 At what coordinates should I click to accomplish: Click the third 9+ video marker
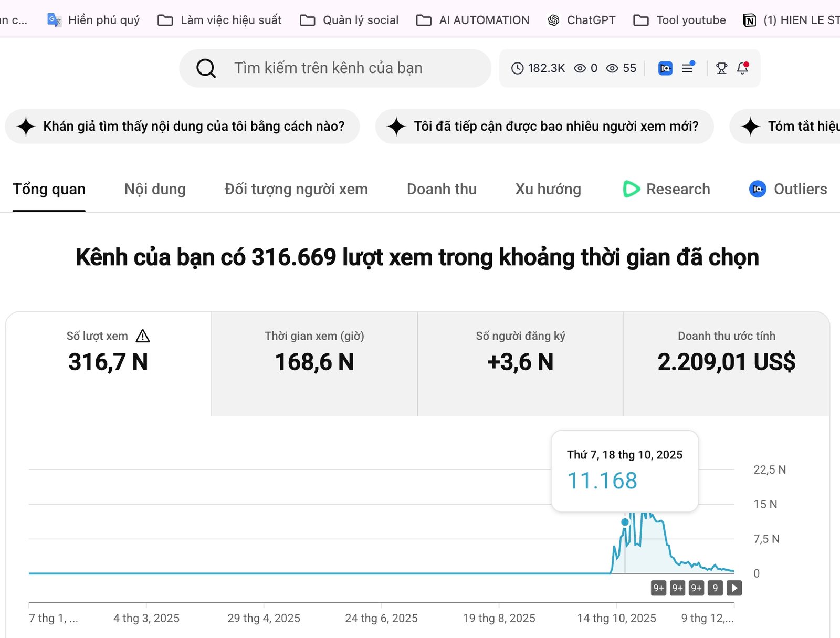pos(696,588)
